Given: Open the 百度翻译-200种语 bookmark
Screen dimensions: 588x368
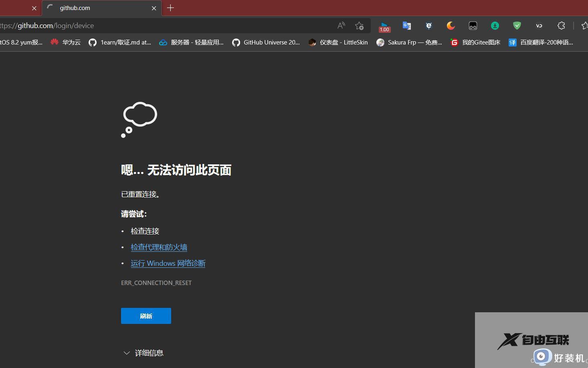Looking at the screenshot, I should pyautogui.click(x=541, y=42).
